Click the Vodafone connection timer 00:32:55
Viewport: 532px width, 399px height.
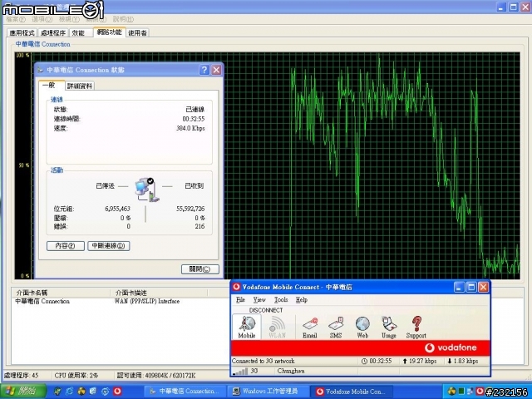(377, 361)
